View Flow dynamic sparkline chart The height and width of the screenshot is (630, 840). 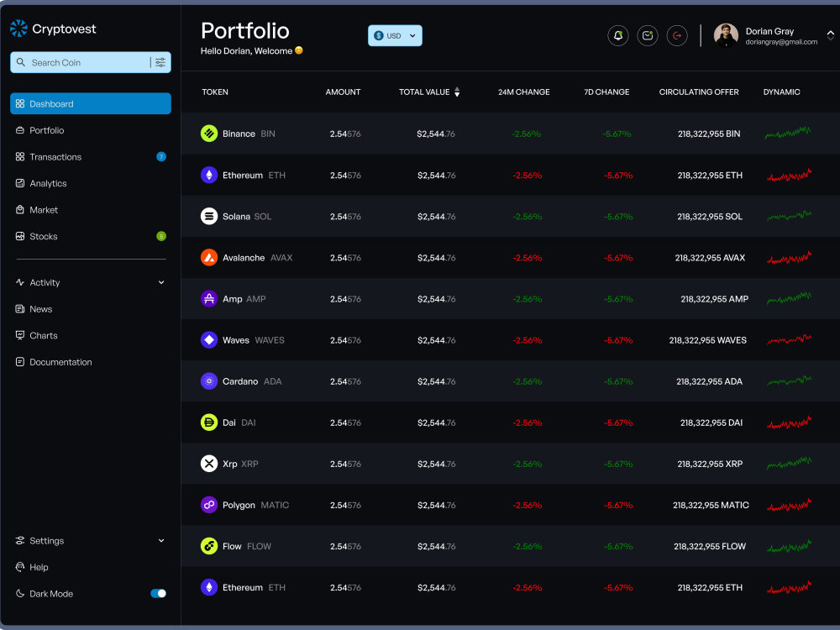(x=789, y=547)
